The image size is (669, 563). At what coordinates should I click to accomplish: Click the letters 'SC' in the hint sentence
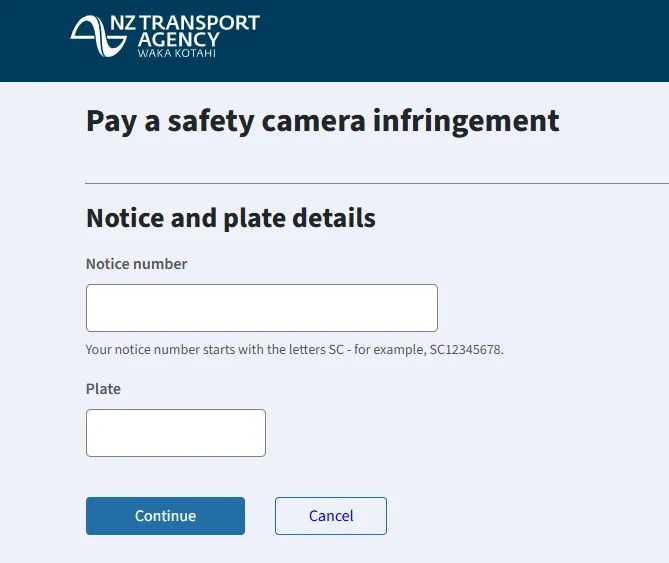pos(336,350)
